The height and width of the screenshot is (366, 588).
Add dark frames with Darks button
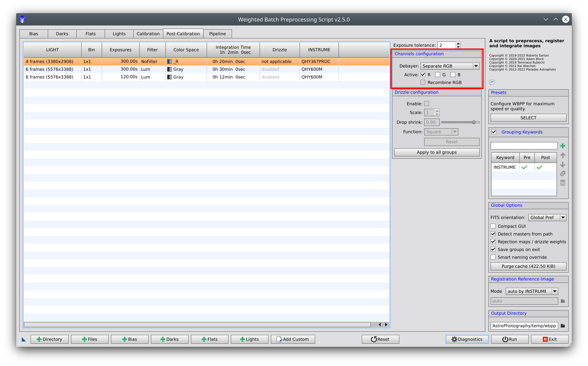click(169, 339)
